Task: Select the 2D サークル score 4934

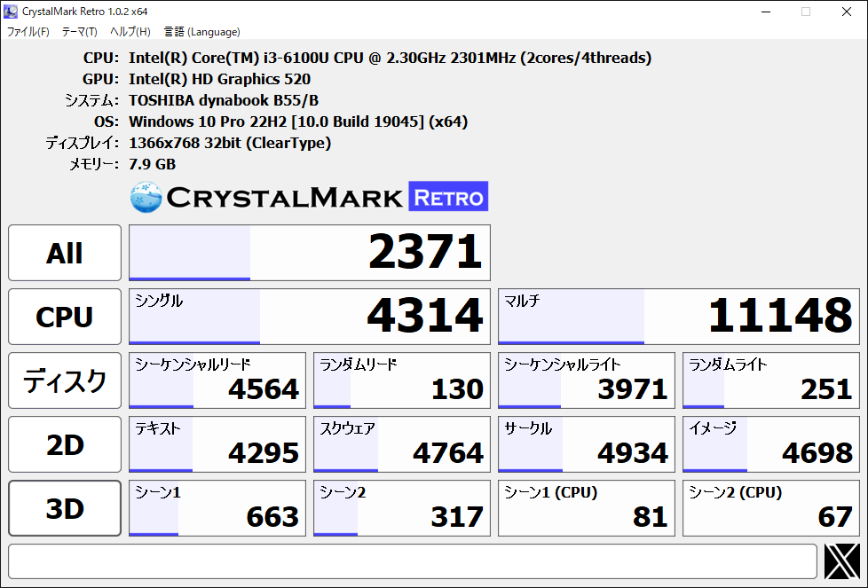Action: [x=586, y=444]
